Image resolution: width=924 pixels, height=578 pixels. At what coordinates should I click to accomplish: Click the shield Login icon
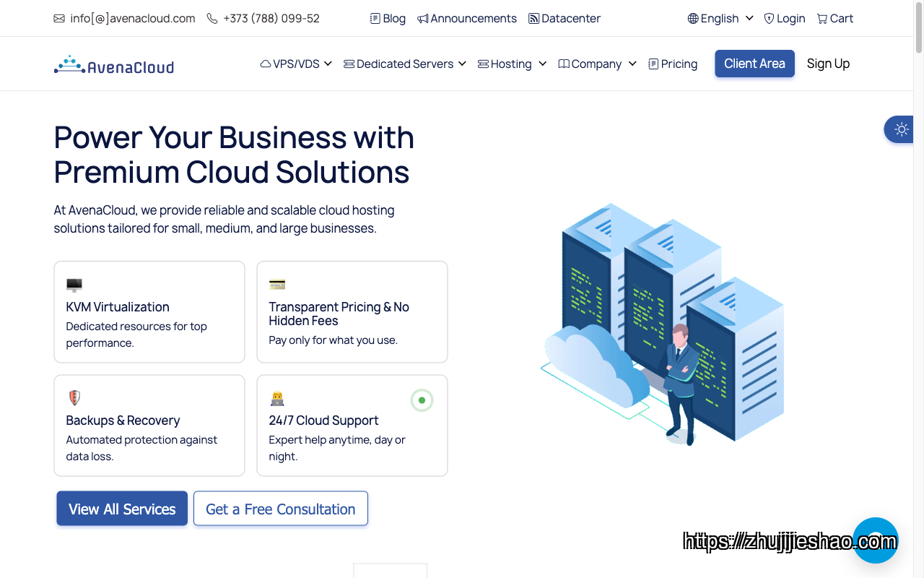pyautogui.click(x=770, y=19)
